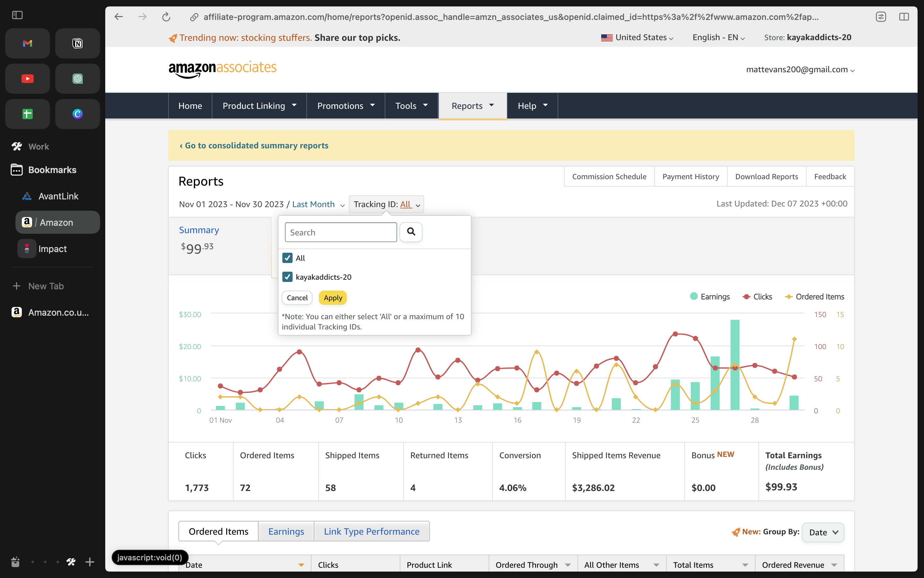Open the account email dropdown
Screen dimensions: 924x578
[800, 70]
